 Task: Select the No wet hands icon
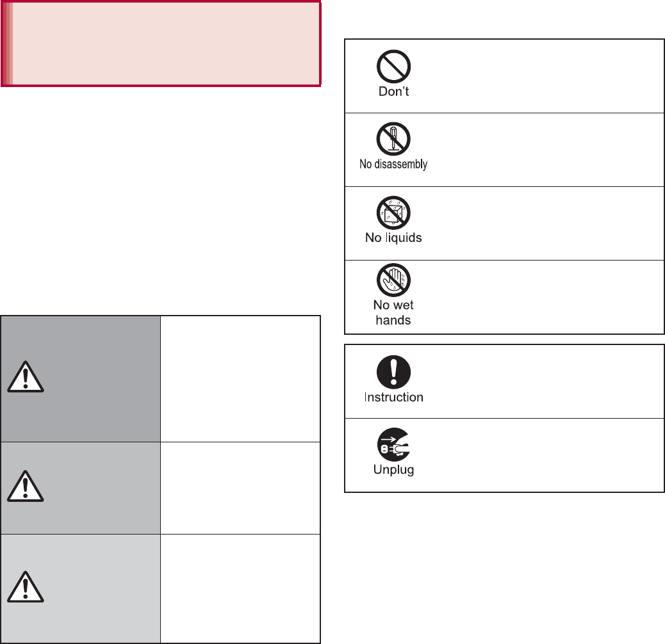coord(393,280)
